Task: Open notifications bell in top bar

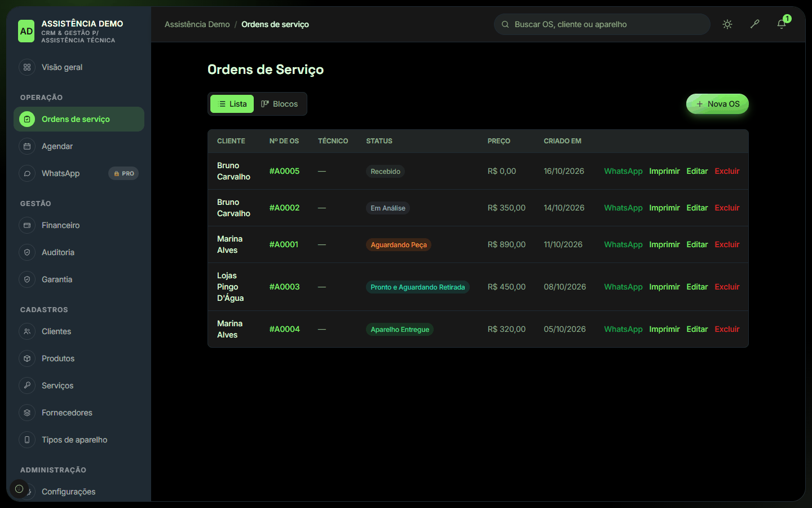Action: (782, 24)
